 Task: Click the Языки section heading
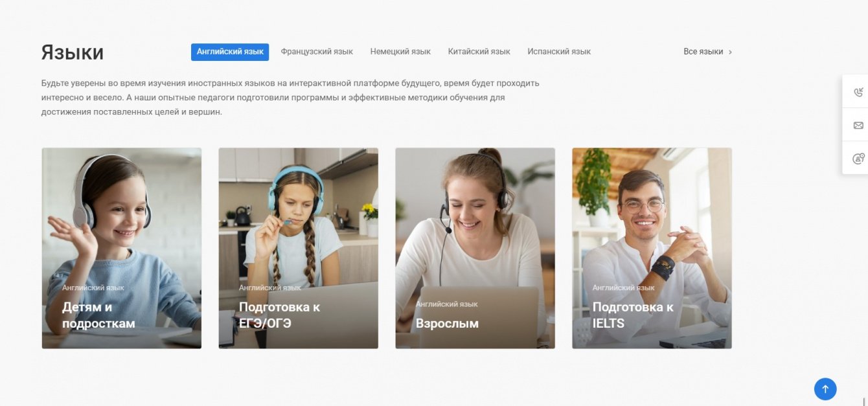coord(73,52)
